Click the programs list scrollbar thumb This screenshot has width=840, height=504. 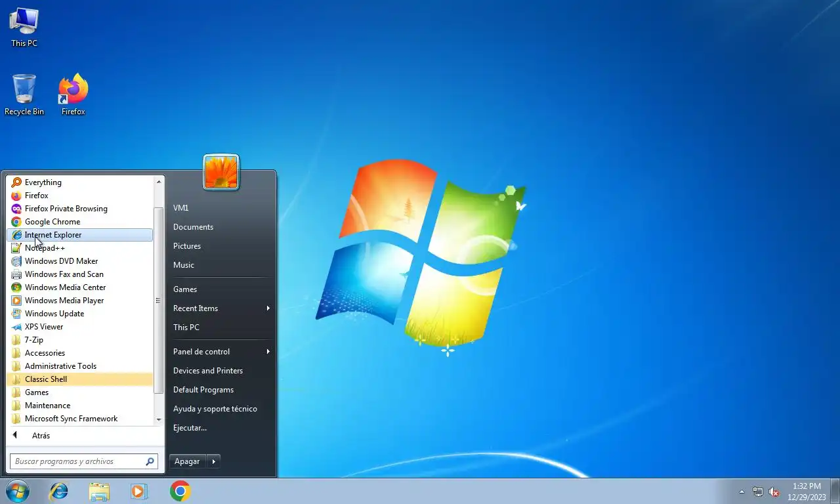(158, 301)
